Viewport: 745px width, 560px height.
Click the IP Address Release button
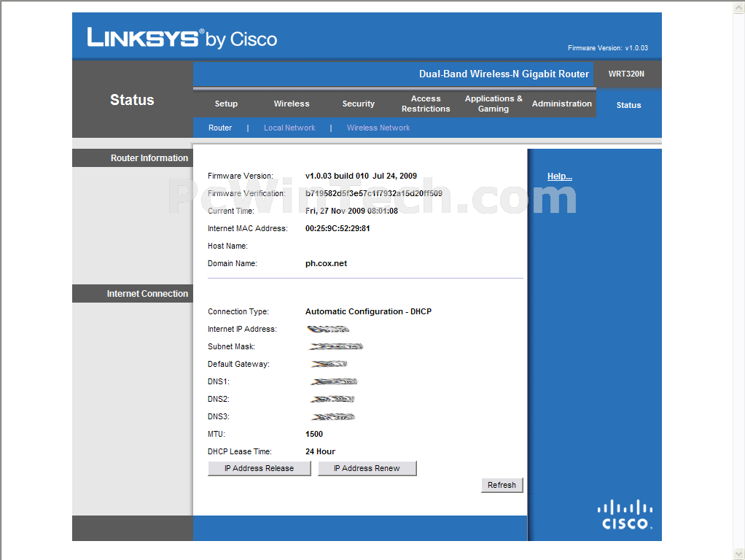click(260, 468)
